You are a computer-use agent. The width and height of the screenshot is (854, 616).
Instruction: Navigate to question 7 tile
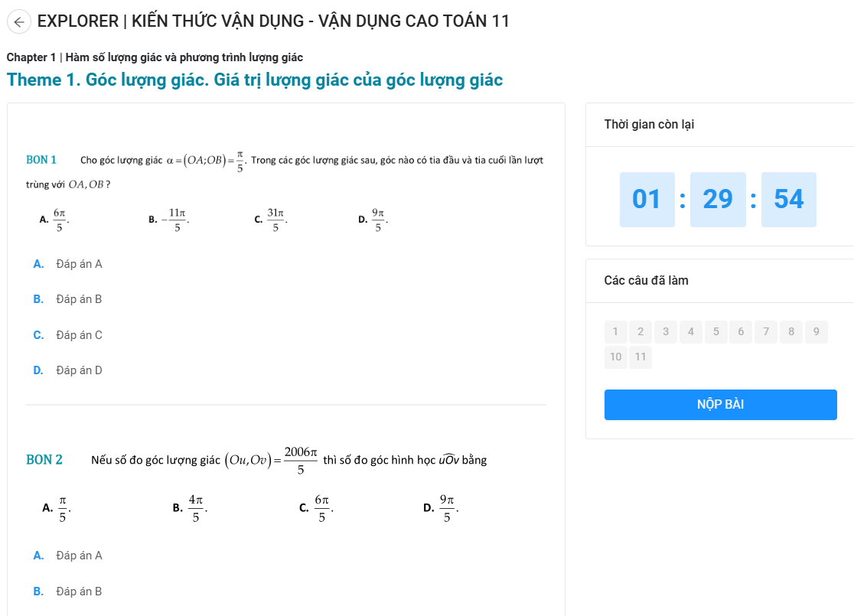click(x=766, y=331)
